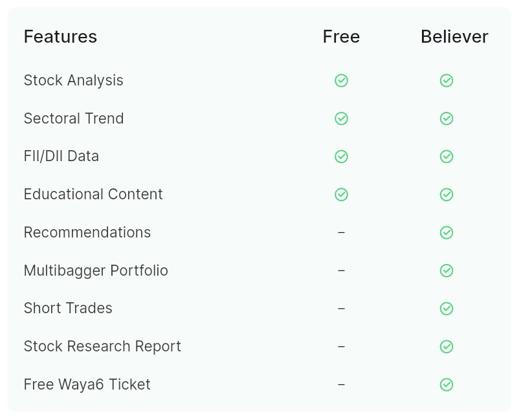Click the Features heading
This screenshot has width=521, height=420.
tap(60, 36)
